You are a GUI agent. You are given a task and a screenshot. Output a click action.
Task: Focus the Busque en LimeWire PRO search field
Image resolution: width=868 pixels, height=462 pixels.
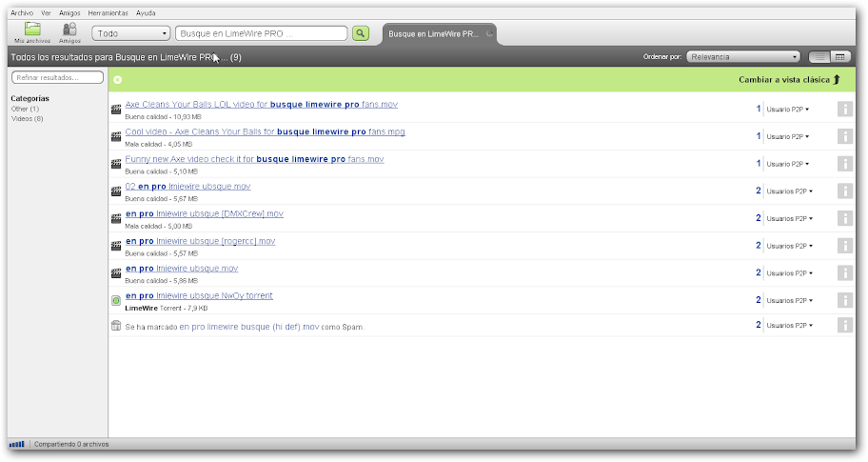pos(262,33)
